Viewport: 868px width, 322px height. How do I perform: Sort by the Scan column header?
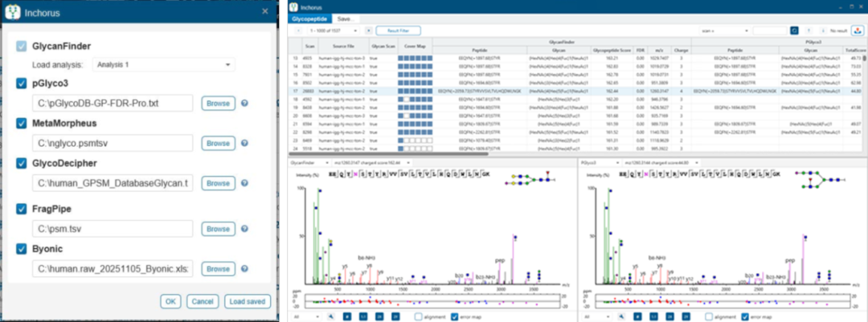point(309,46)
